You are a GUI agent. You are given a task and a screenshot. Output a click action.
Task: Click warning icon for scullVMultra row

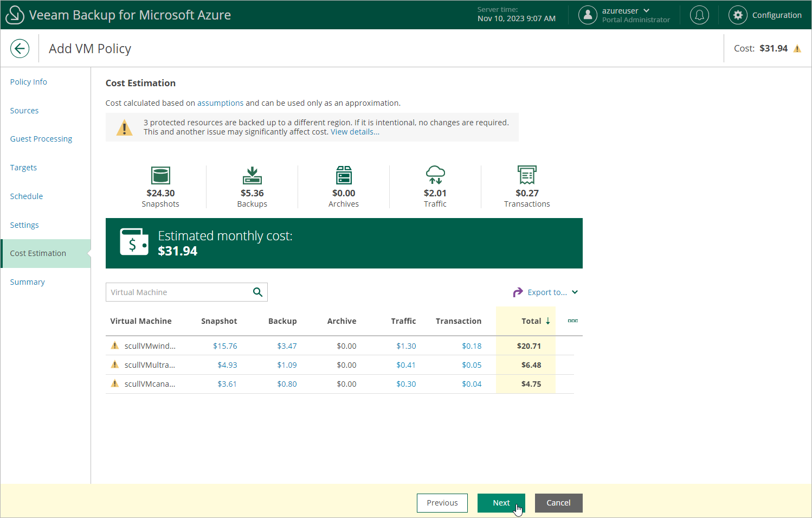[x=115, y=364]
